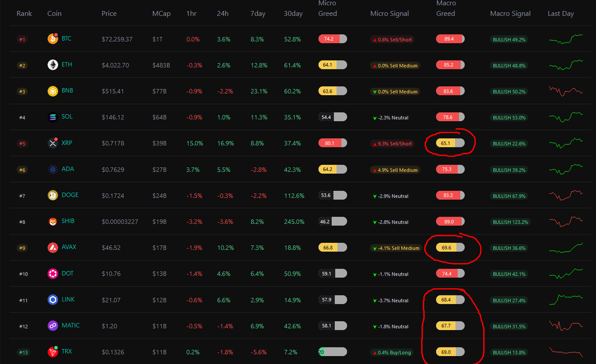The height and width of the screenshot is (364, 596).
Task: Click the ADA 4.9% Sell Medium badge
Action: coord(395,170)
